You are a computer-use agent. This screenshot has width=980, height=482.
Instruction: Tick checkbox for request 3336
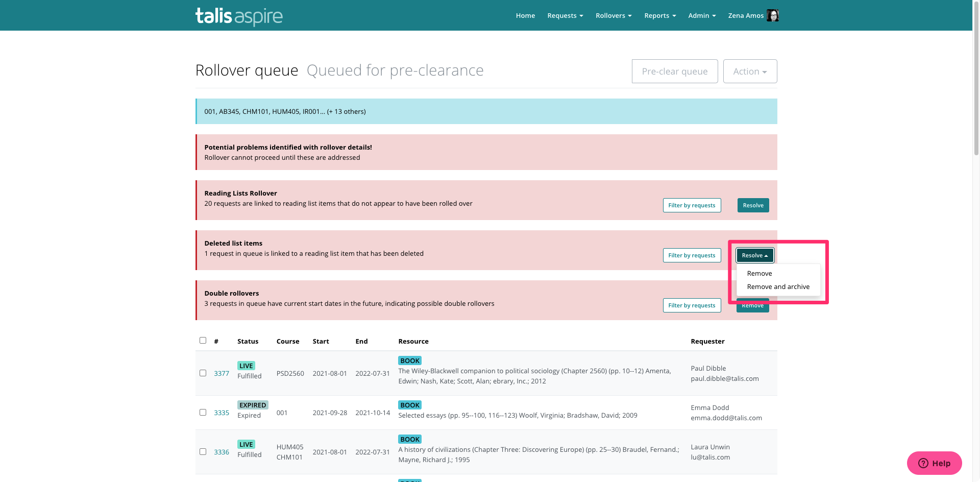point(203,452)
